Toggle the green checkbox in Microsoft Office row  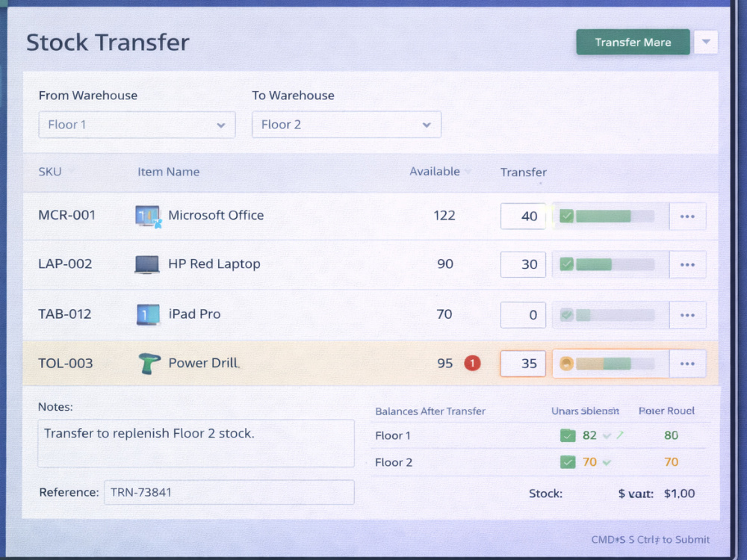point(566,217)
